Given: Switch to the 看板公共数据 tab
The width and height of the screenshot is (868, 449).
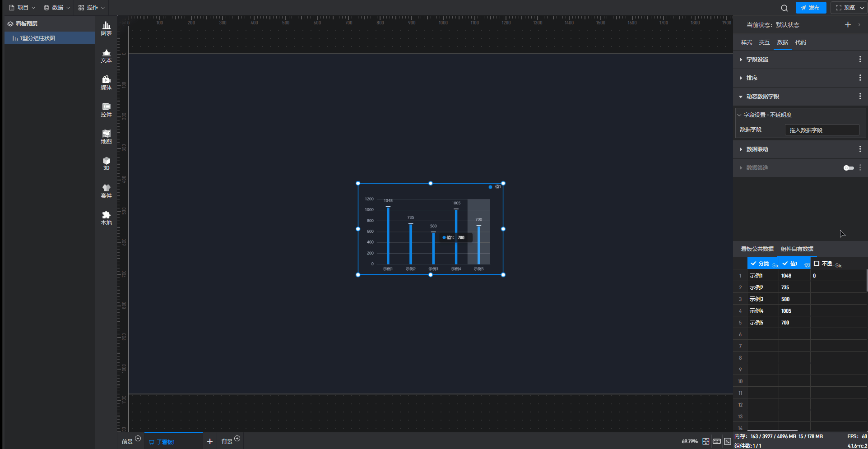Looking at the screenshot, I should (x=757, y=249).
